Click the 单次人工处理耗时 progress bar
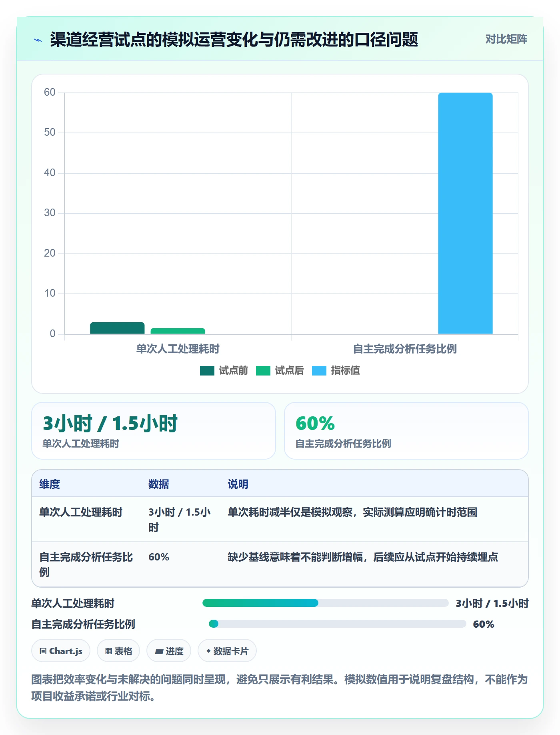Image resolution: width=560 pixels, height=735 pixels. [325, 603]
